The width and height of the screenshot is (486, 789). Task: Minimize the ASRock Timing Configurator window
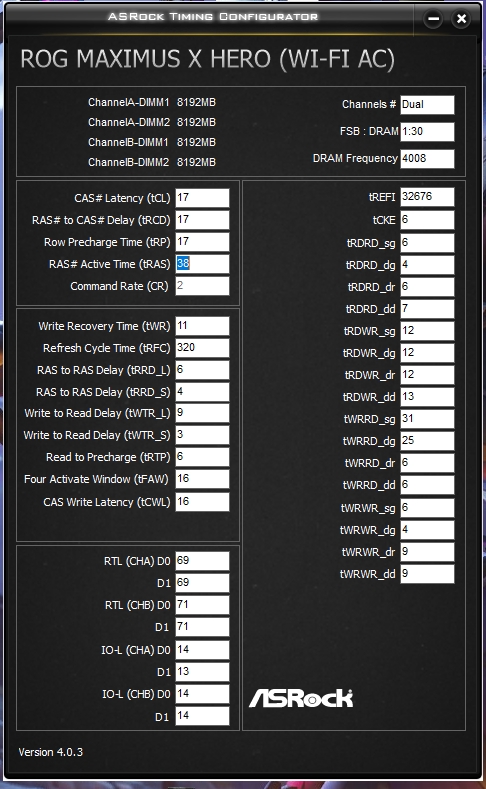tap(433, 19)
